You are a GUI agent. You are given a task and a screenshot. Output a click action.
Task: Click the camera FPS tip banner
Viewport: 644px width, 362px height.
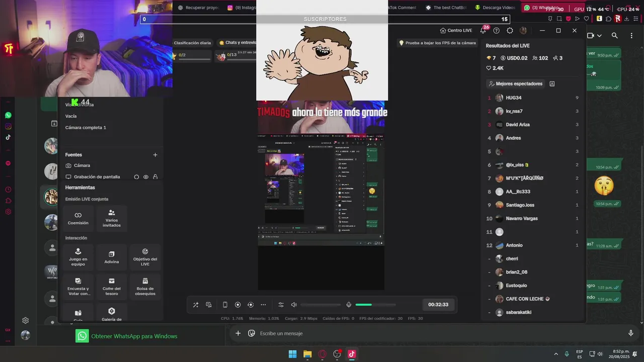[437, 43]
